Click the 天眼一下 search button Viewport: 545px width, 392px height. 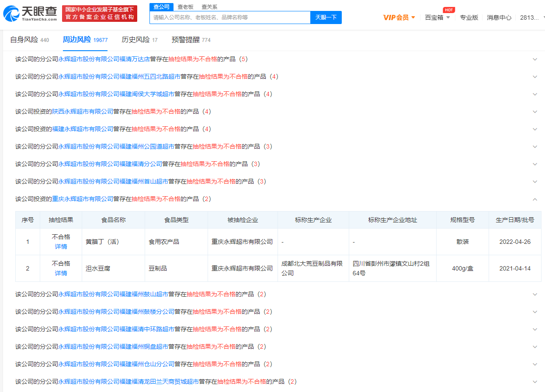[x=326, y=17]
